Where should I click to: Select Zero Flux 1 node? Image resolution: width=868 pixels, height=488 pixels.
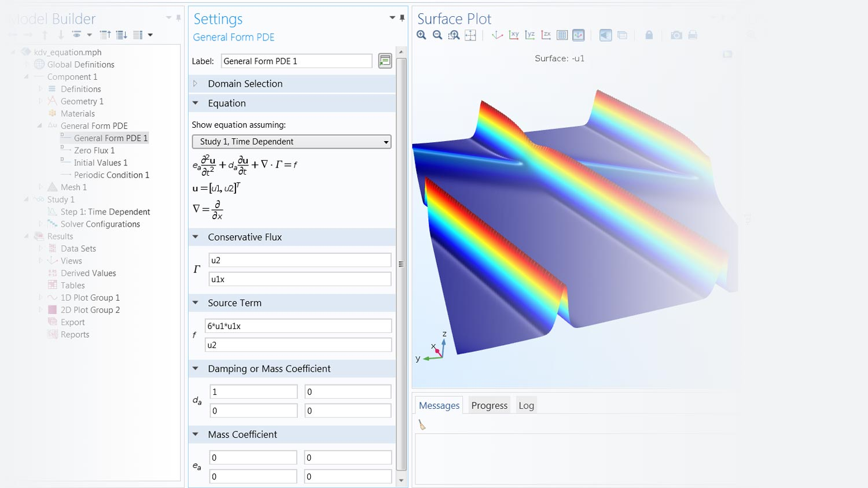click(x=94, y=150)
